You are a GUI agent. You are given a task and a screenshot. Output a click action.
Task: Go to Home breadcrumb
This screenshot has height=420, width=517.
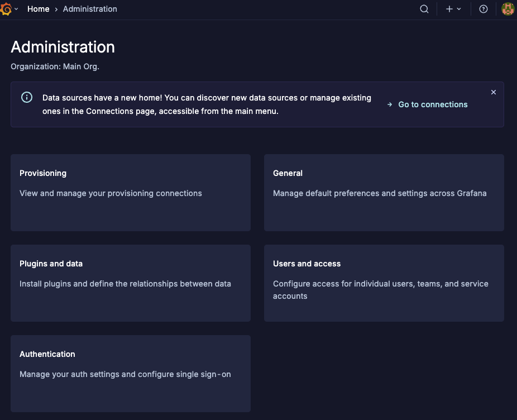38,9
